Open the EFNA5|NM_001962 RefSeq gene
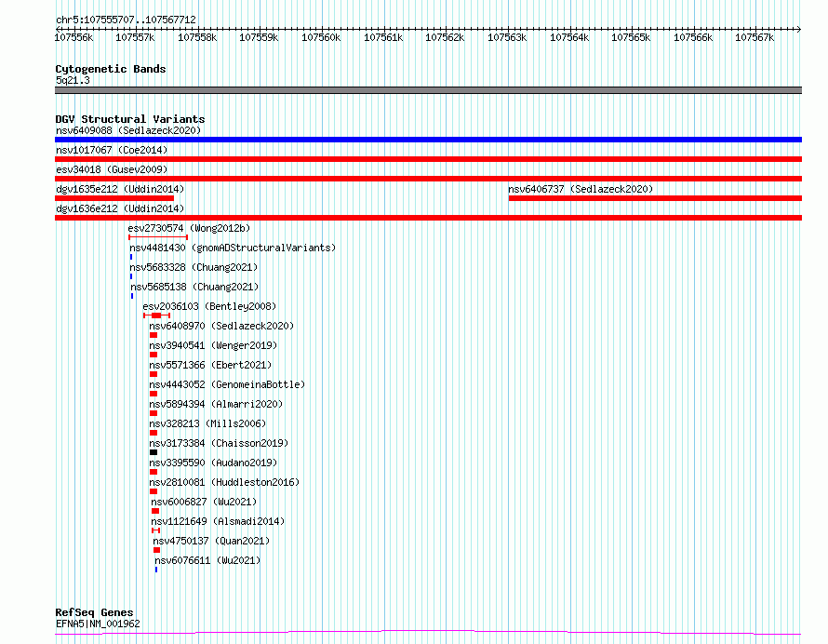Viewport: 828px width, 644px height. [x=98, y=624]
